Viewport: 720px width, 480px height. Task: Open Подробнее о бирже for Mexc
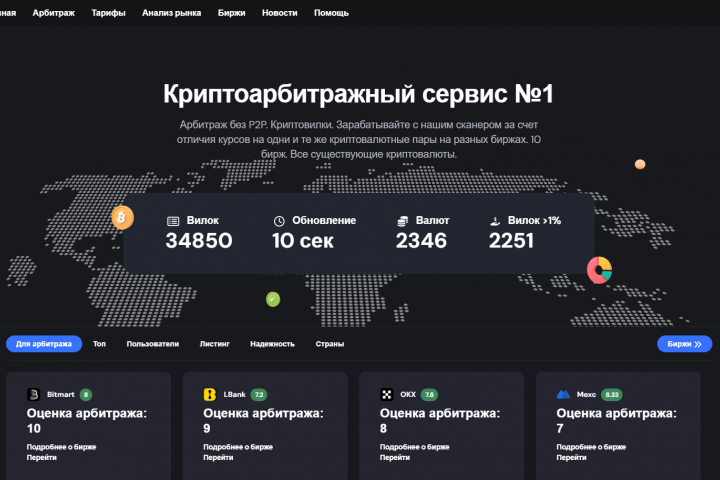[x=591, y=447]
